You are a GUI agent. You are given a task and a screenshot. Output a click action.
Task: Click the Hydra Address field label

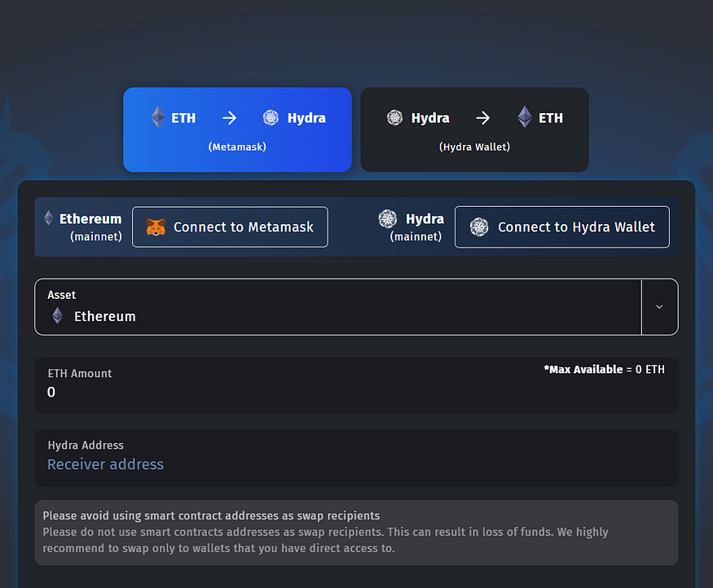pos(86,445)
